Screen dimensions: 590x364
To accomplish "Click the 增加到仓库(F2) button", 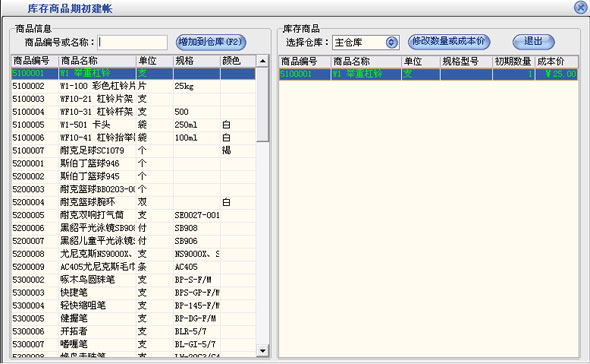I will point(211,42).
